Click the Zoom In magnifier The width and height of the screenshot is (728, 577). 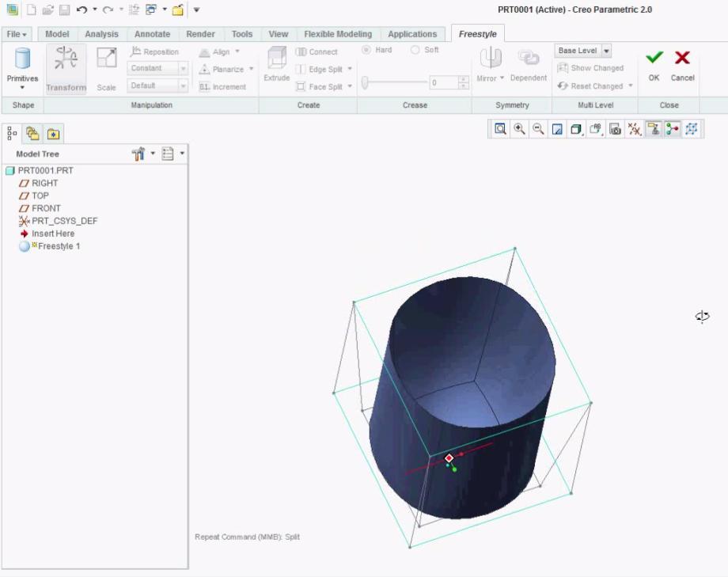click(519, 129)
